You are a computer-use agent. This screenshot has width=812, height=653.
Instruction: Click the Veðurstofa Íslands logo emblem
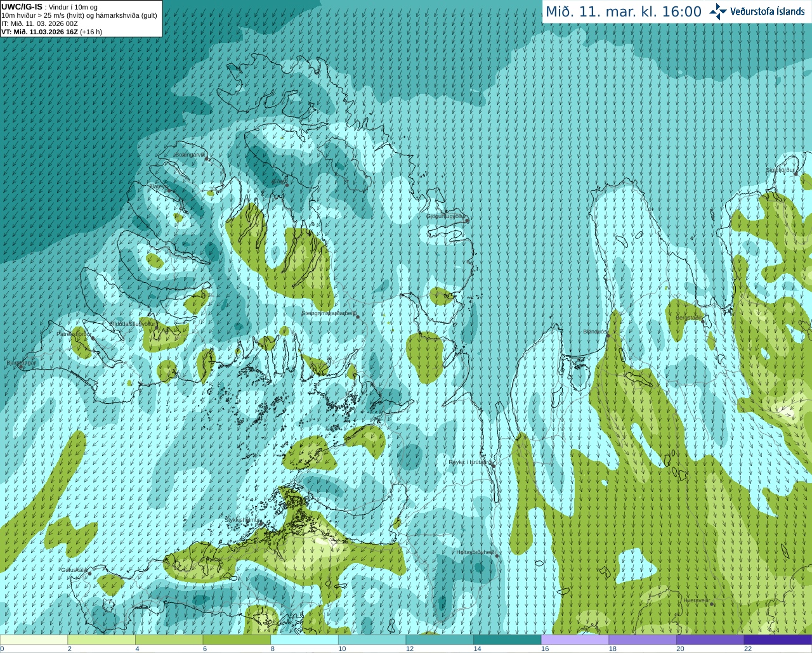(718, 11)
